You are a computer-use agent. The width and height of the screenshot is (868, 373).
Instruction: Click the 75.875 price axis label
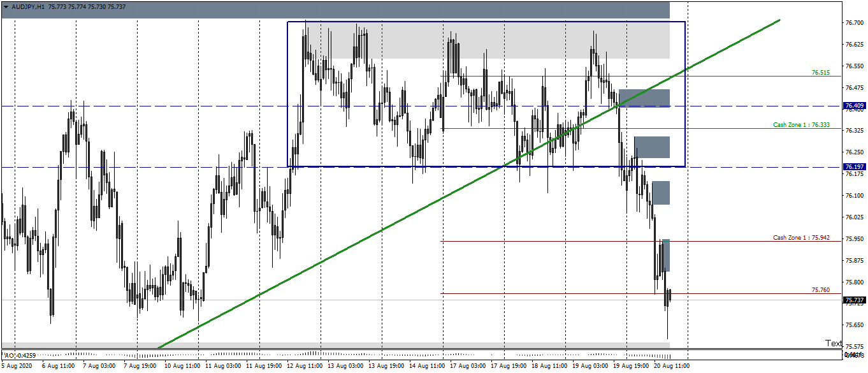[x=854, y=261]
